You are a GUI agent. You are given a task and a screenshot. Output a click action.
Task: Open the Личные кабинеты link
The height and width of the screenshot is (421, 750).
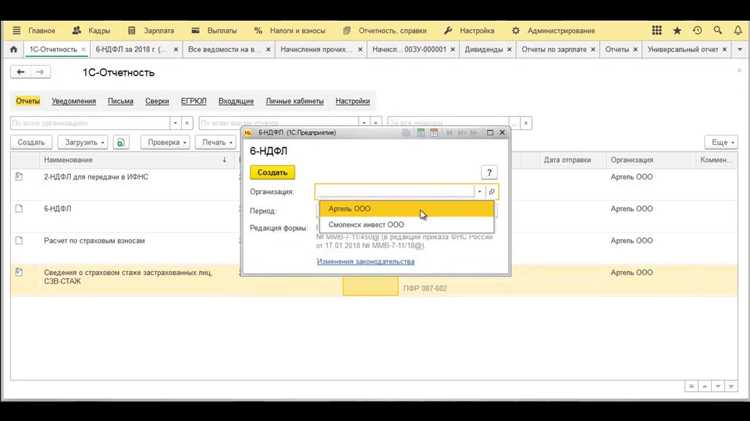[x=295, y=101]
